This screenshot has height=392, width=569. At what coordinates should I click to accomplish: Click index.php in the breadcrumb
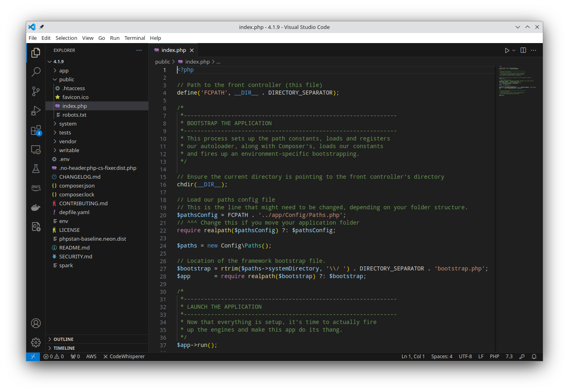[x=197, y=62]
